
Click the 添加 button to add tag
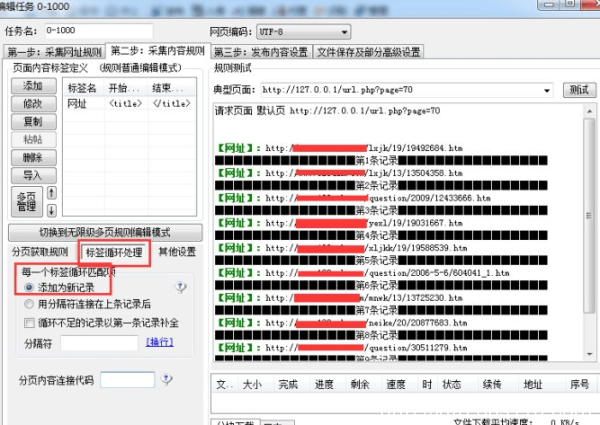coord(32,87)
